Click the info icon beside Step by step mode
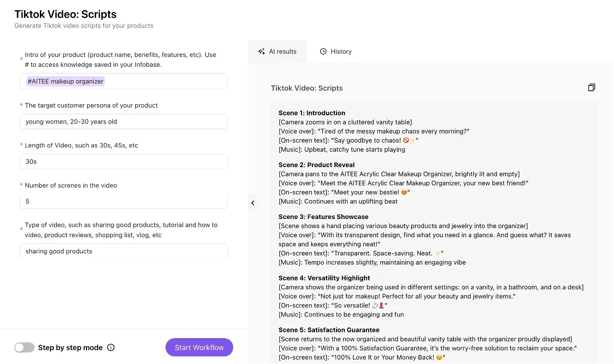The height and width of the screenshot is (364, 614). [x=111, y=348]
